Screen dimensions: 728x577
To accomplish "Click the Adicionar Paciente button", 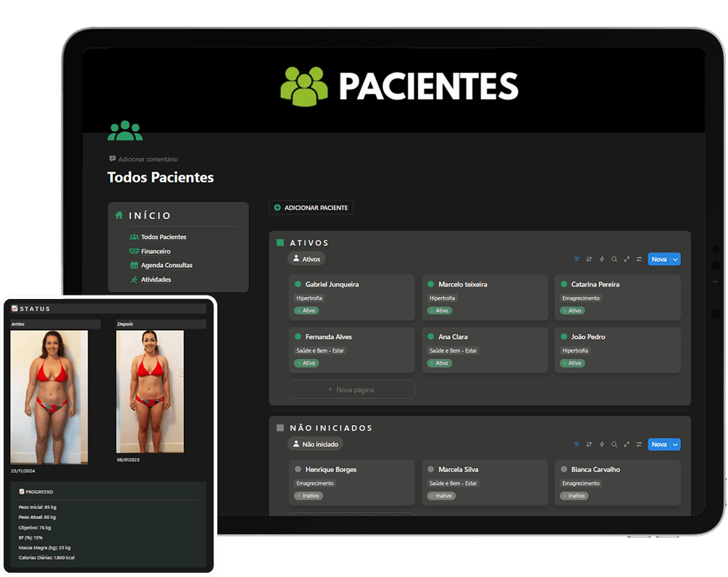I will pos(311,208).
